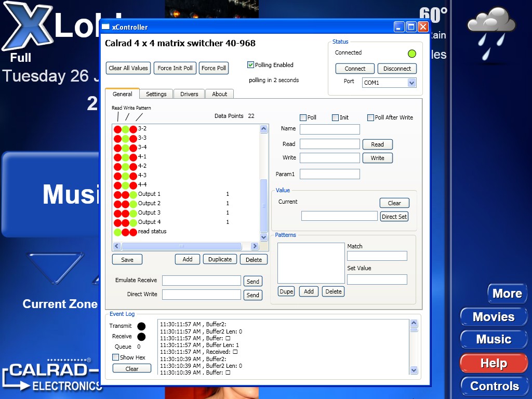Enable the Init checkbox
This screenshot has height=399, width=532.
pos(335,118)
